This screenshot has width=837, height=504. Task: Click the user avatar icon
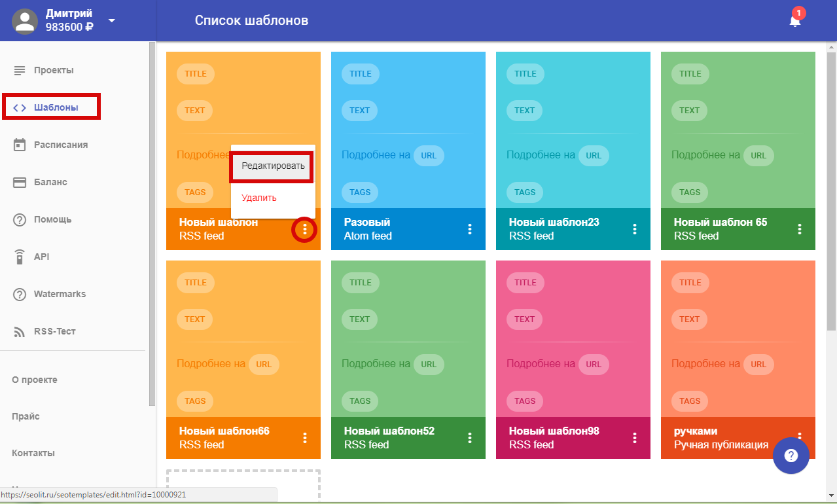[x=26, y=21]
